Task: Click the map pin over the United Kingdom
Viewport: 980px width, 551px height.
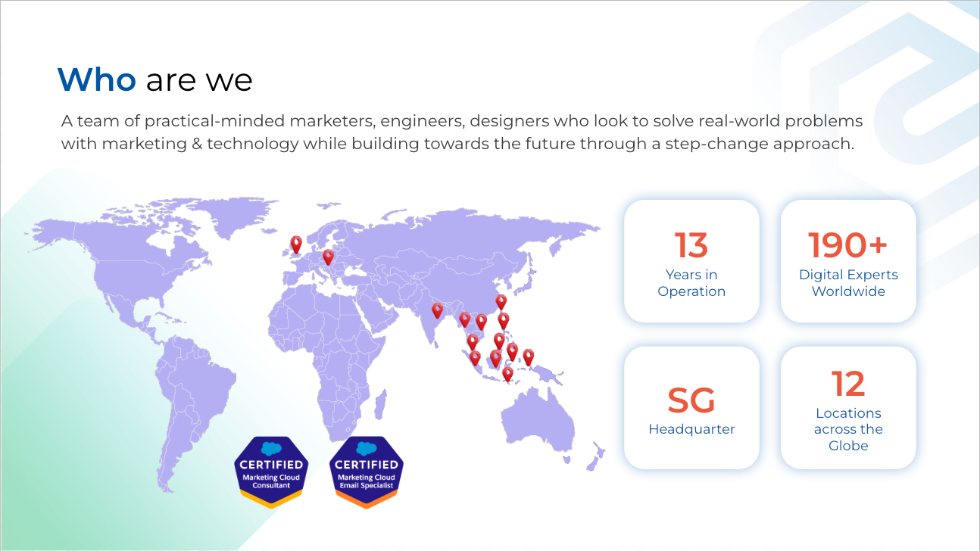Action: point(296,244)
